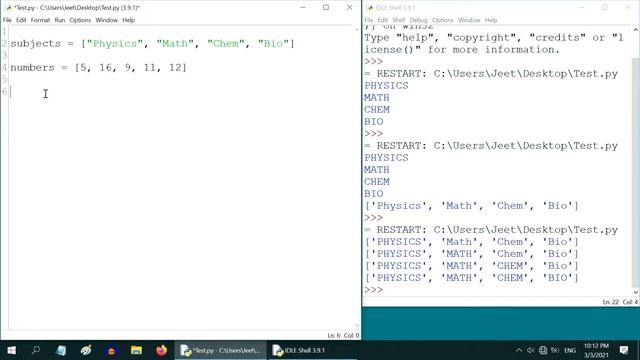Click the "Ln: 22 Col: 4" shell status
The image size is (640, 360).
620,302
